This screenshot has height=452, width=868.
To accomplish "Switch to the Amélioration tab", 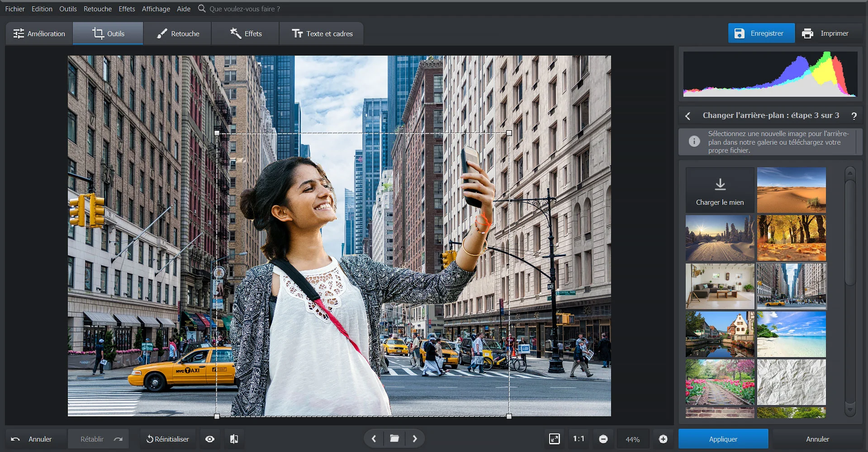I will coord(39,33).
